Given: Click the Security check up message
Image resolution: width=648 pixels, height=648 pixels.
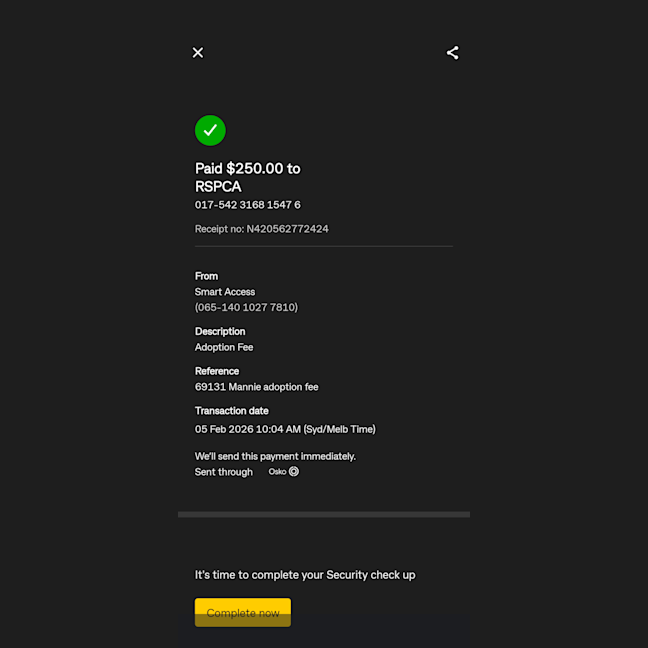Looking at the screenshot, I should point(305,575).
